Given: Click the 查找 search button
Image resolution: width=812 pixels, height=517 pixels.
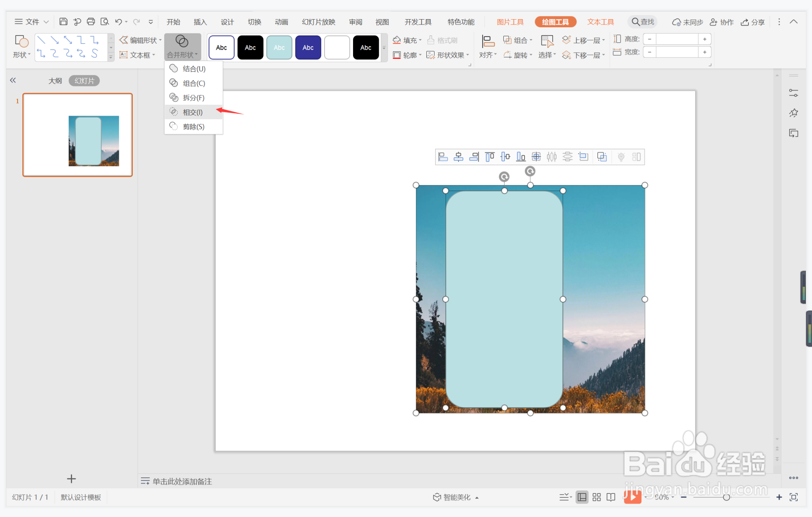Looking at the screenshot, I should pos(643,22).
